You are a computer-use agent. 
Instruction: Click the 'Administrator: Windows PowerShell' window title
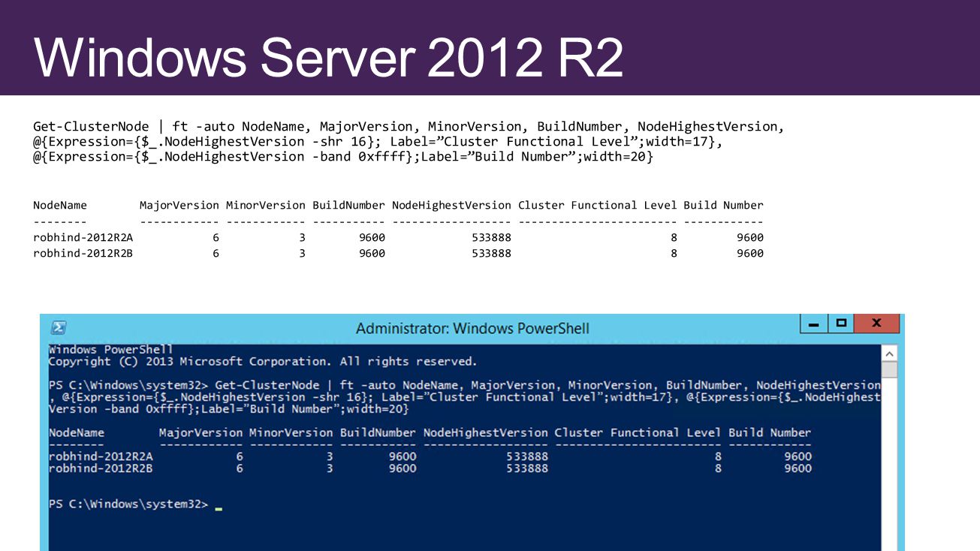472,329
